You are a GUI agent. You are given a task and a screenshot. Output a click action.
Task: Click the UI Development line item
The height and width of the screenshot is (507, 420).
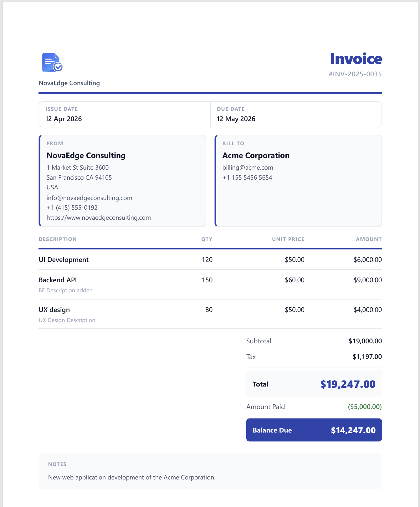[64, 260]
